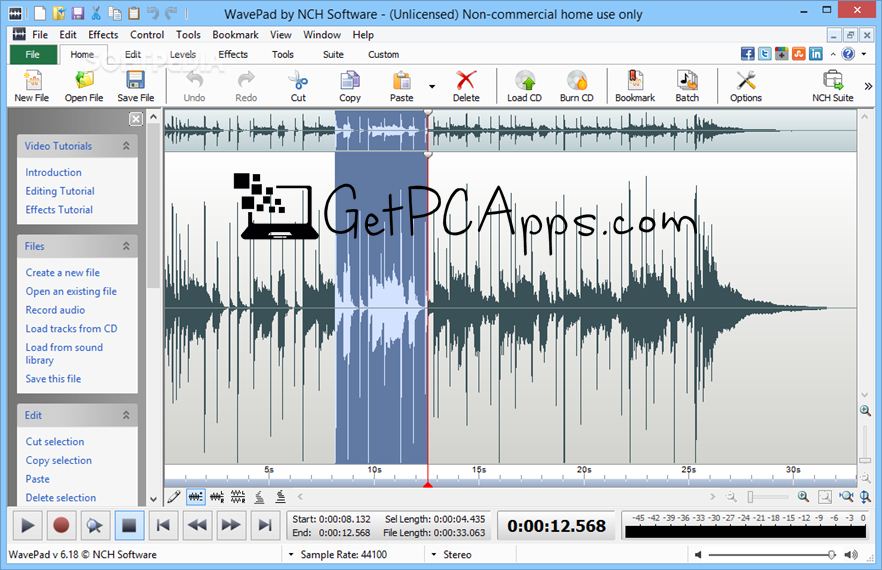Image resolution: width=882 pixels, height=570 pixels.
Task: Click the Twitter share icon
Action: [x=764, y=54]
